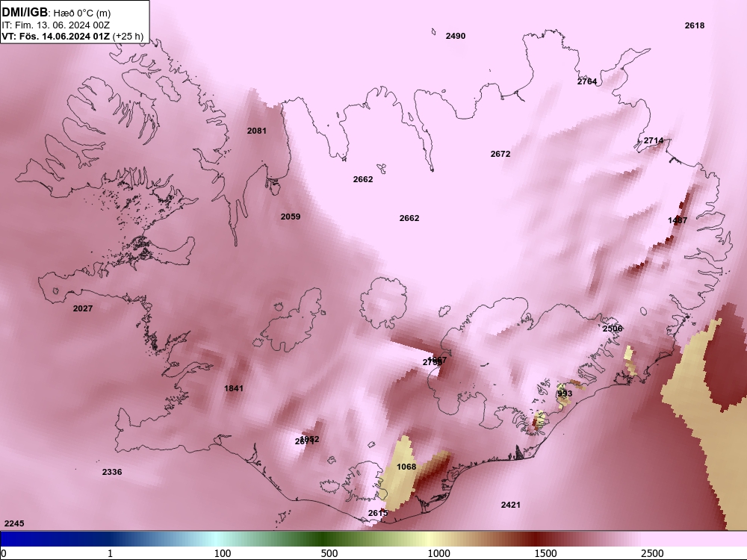Select the 1068 height value
The width and height of the screenshot is (747, 560).
(x=406, y=467)
